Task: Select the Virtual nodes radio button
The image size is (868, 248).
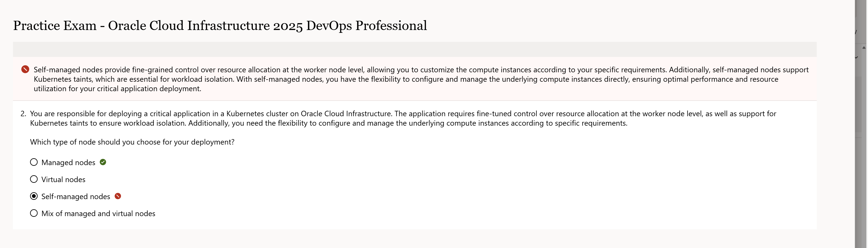Action: click(34, 179)
